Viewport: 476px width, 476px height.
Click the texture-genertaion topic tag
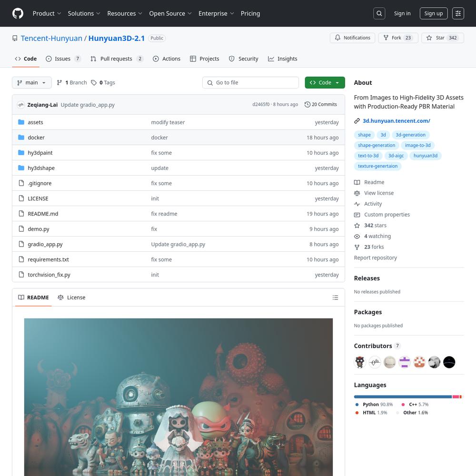(377, 166)
